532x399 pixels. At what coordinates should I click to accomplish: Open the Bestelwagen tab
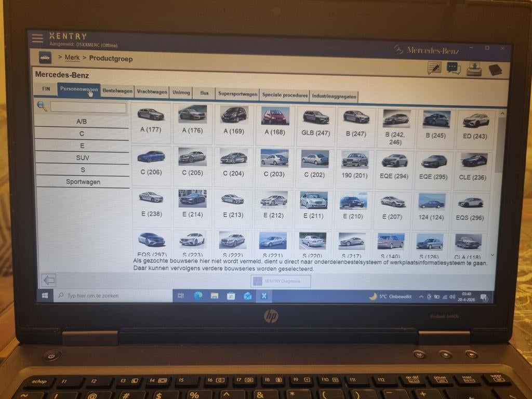coord(117,91)
